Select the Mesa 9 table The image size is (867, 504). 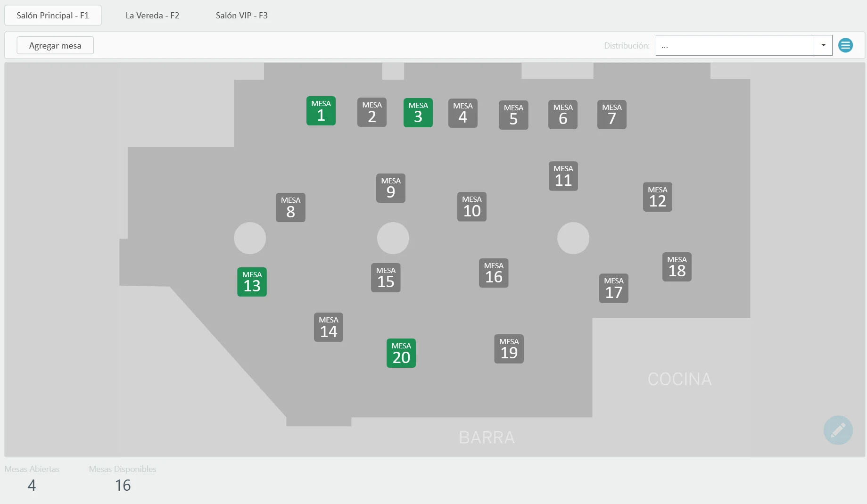[x=391, y=188]
